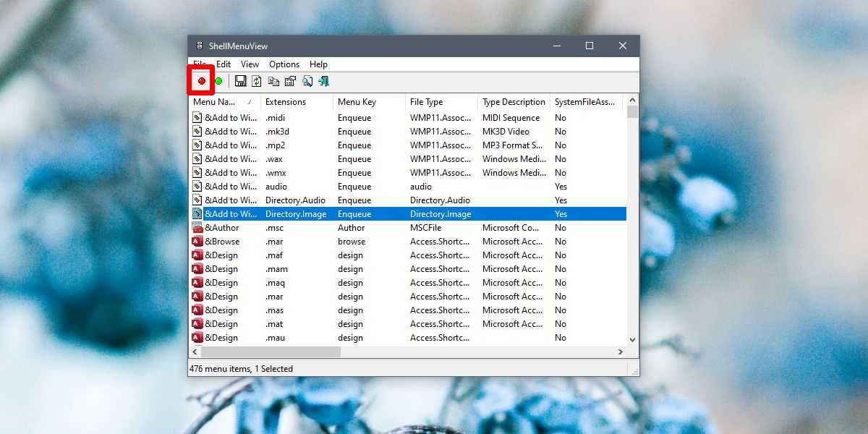Click the Exit door toolbar icon
Image resolution: width=868 pixels, height=434 pixels.
pos(323,81)
